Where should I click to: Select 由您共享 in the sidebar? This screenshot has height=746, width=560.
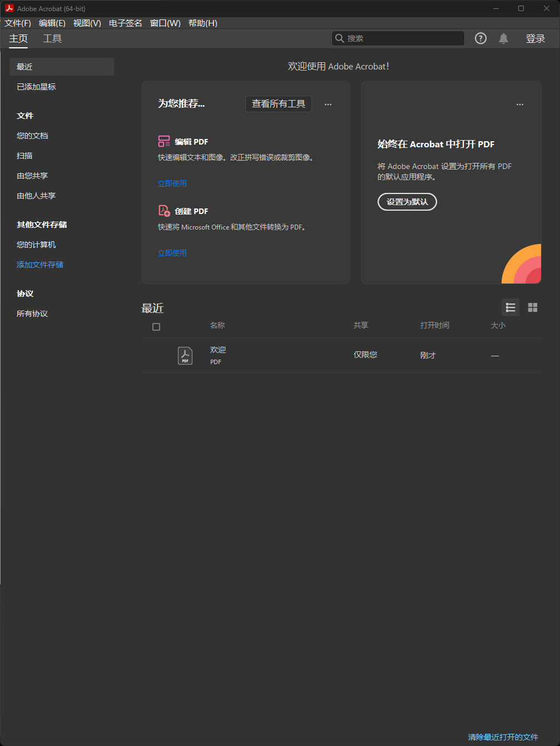[32, 176]
